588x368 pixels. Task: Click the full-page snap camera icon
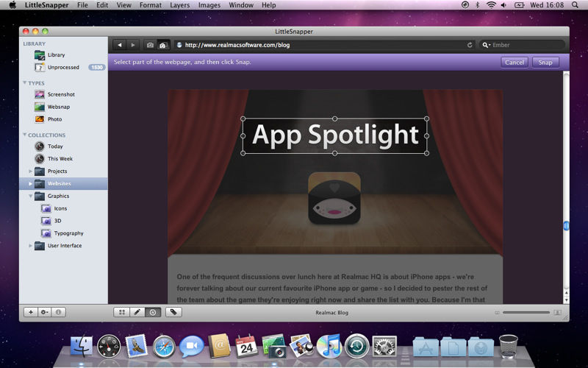(x=150, y=45)
